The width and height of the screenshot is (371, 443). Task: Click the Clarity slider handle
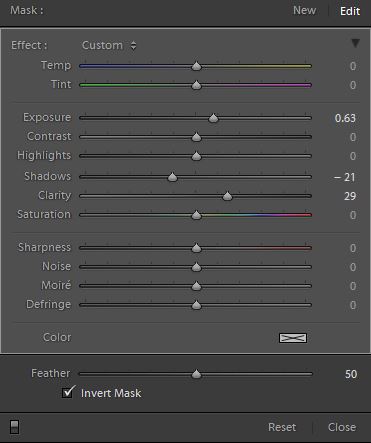227,196
